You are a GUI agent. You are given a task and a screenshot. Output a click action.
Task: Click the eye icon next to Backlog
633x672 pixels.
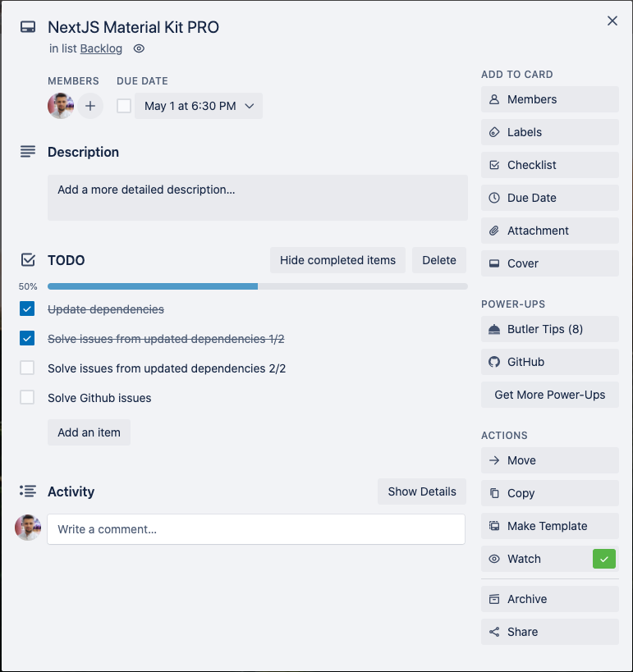pos(138,48)
